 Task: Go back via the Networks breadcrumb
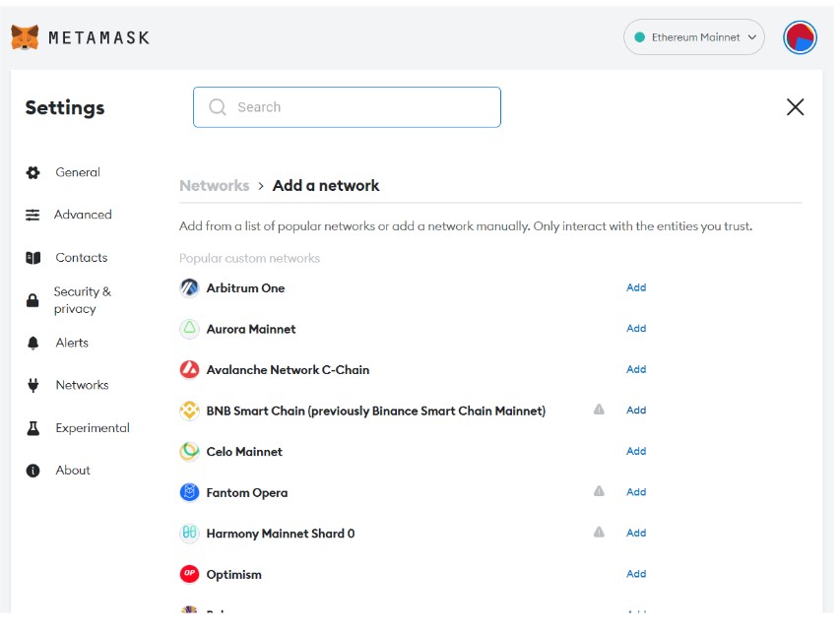(215, 185)
